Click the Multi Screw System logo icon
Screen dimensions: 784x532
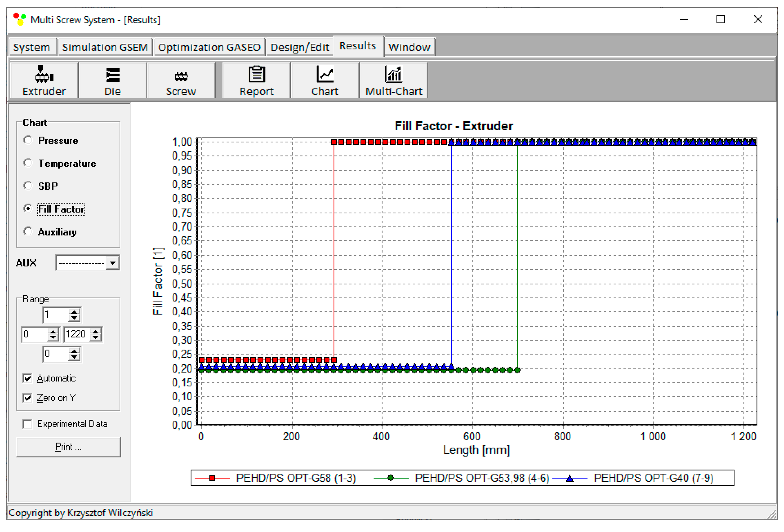pyautogui.click(x=19, y=19)
